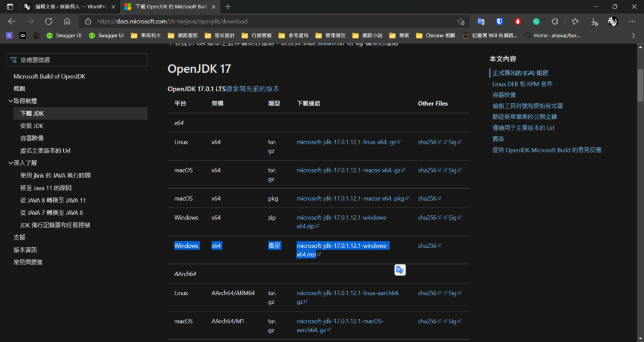Image resolution: width=644 pixels, height=342 pixels.
Task: Open the 網路服務 bookmark folder
Action: pyautogui.click(x=183, y=36)
